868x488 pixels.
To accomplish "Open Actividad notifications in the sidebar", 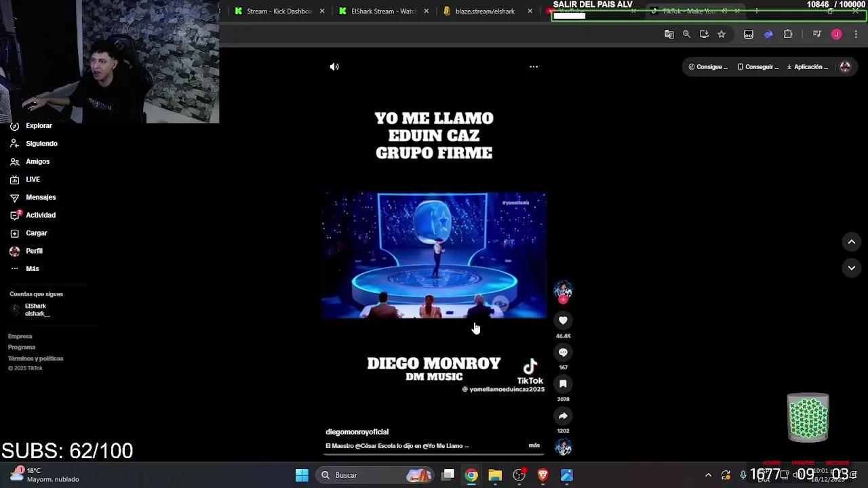I will pyautogui.click(x=33, y=215).
